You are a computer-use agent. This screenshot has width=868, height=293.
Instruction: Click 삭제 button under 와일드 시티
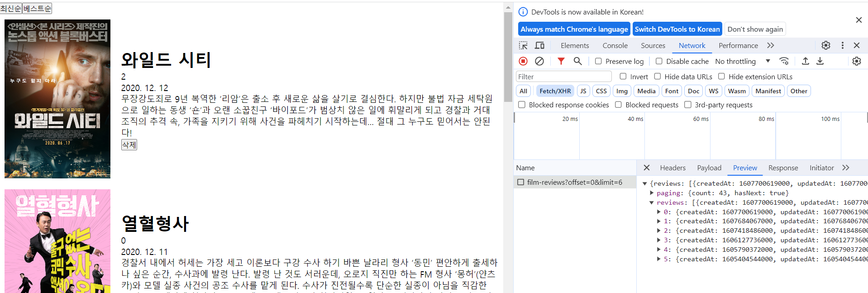coord(129,144)
